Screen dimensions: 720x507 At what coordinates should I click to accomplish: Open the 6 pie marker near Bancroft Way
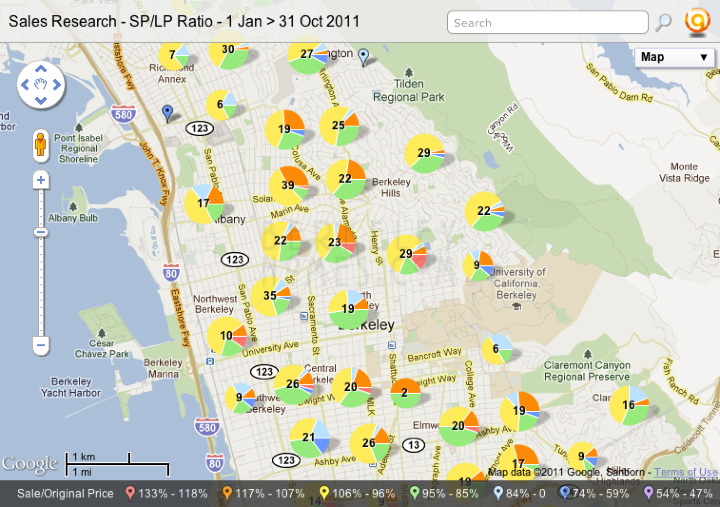(497, 349)
